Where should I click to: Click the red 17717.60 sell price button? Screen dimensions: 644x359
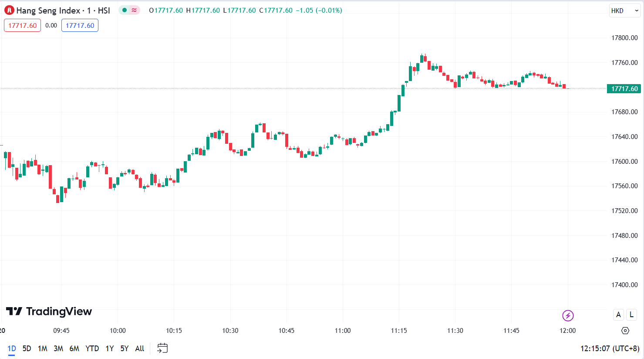coord(22,25)
